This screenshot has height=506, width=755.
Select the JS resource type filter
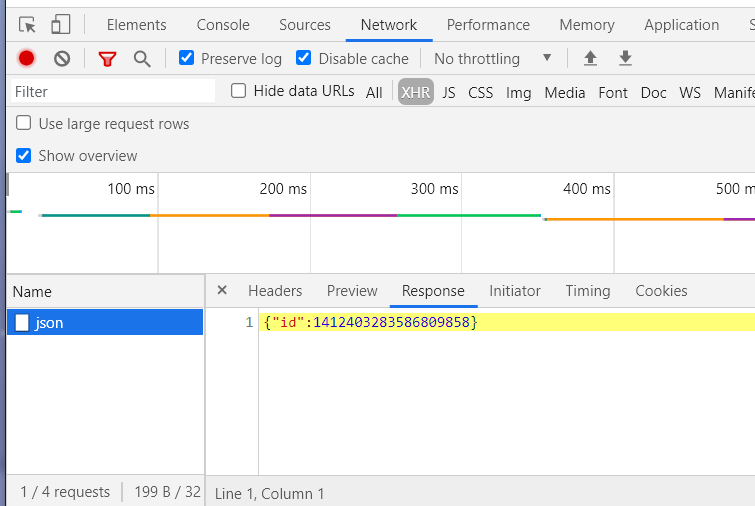[449, 92]
